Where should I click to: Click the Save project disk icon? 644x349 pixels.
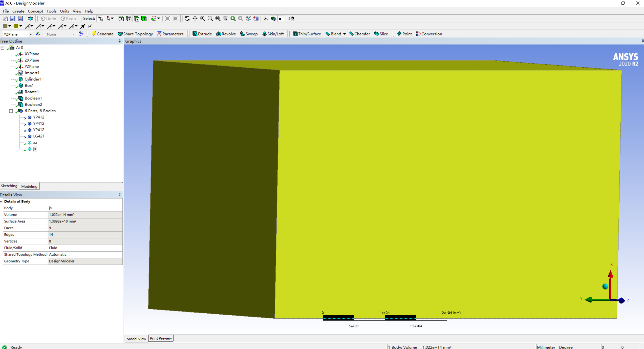click(13, 18)
